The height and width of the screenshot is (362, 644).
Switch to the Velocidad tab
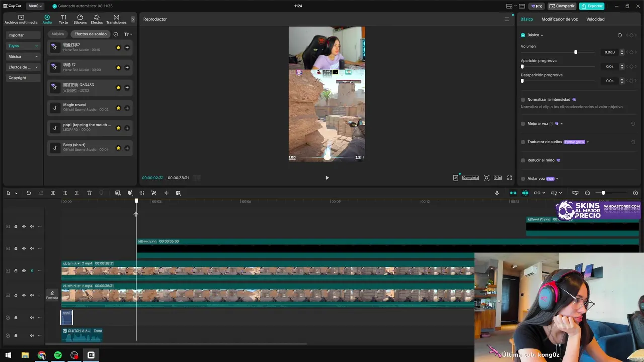point(595,19)
